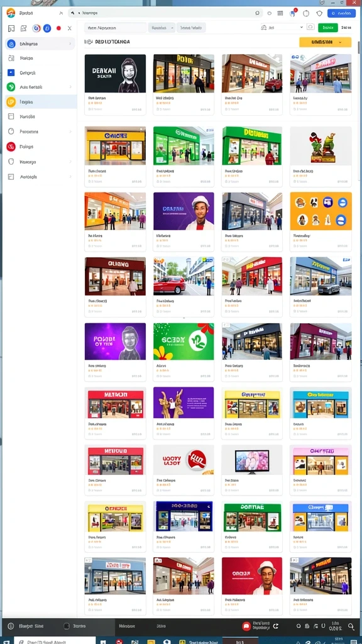
Task: Expand the last sidebar item at bottom
Action: (x=70, y=177)
